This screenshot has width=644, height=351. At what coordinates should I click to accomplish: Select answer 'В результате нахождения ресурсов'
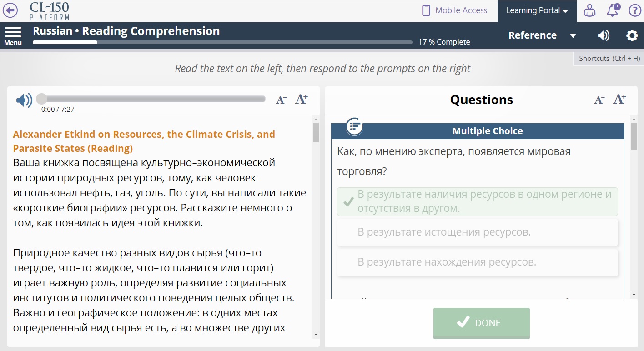click(477, 262)
